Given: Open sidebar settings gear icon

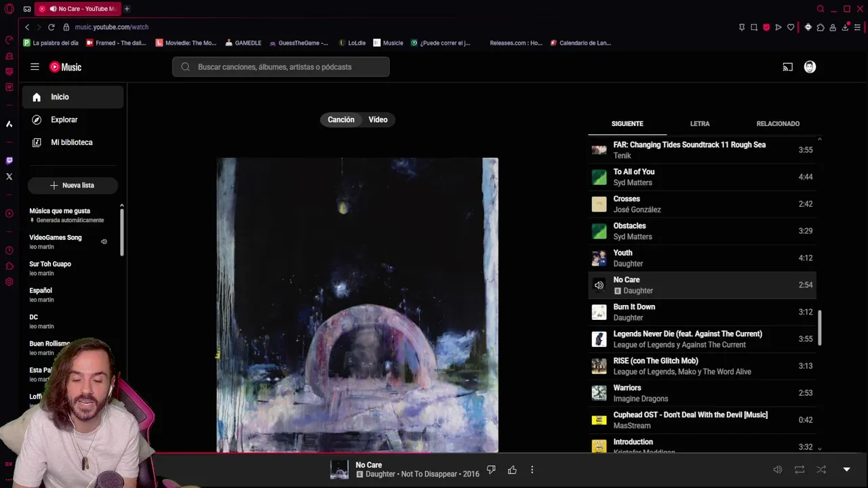Looking at the screenshot, I should [9, 282].
